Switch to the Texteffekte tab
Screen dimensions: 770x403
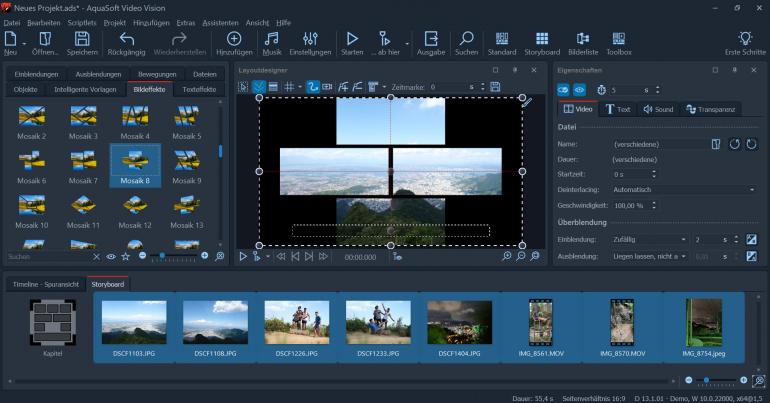click(199, 90)
